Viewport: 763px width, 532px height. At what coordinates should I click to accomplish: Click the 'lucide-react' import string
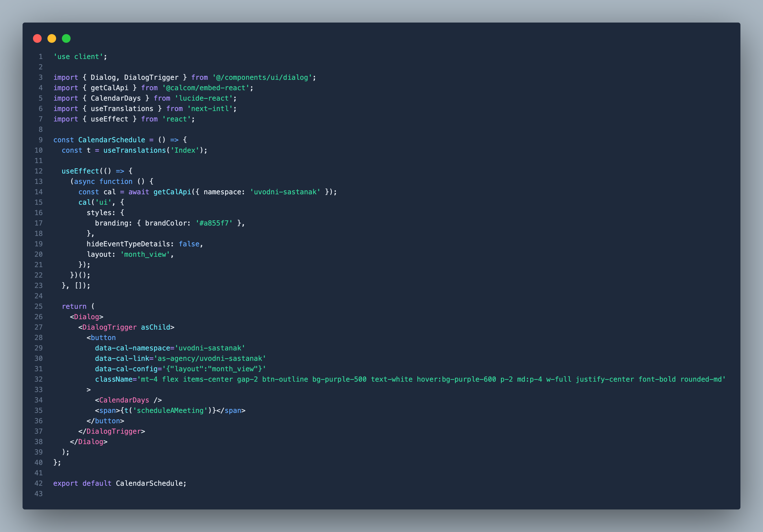tap(203, 98)
